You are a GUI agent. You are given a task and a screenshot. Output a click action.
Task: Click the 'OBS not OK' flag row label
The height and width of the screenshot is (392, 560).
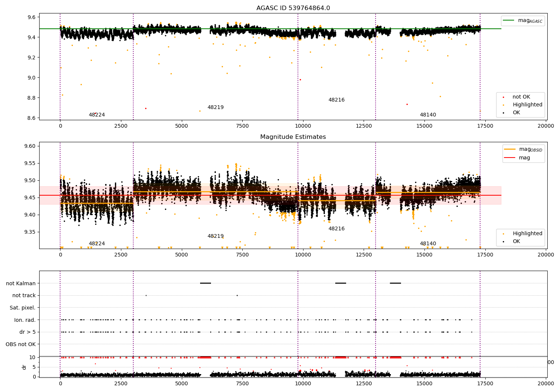21,345
